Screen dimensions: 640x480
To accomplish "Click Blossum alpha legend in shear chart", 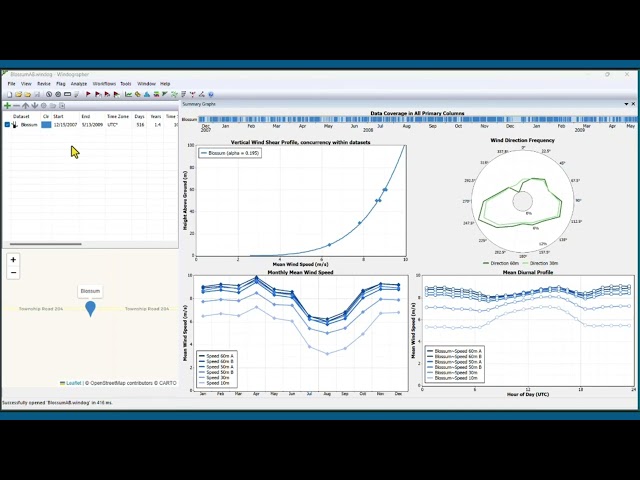I will pos(230,153).
